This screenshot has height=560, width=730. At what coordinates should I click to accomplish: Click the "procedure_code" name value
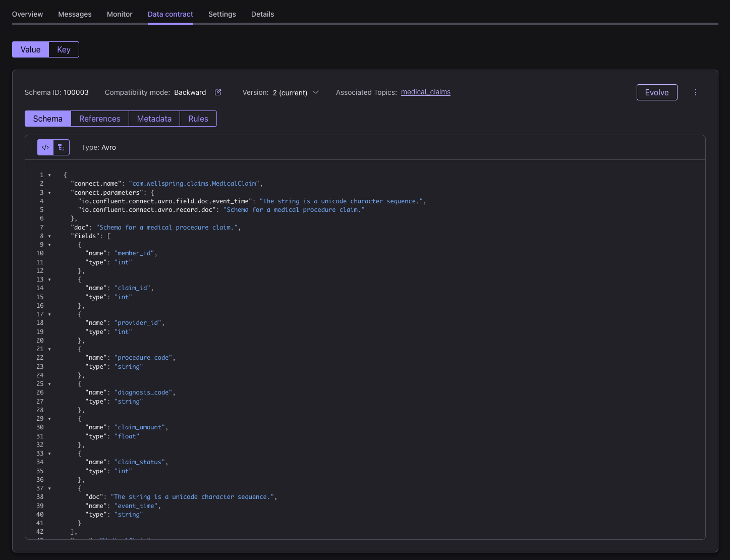[143, 358]
